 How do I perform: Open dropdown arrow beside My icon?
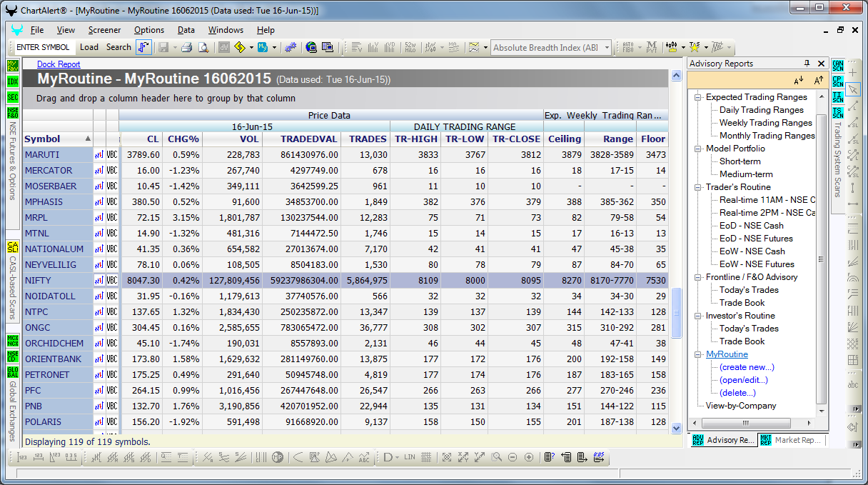(x=274, y=48)
